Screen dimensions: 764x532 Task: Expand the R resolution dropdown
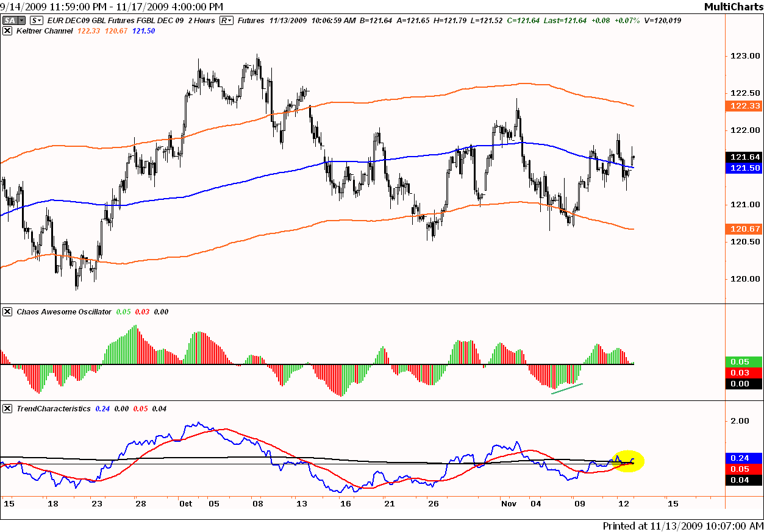coord(226,20)
